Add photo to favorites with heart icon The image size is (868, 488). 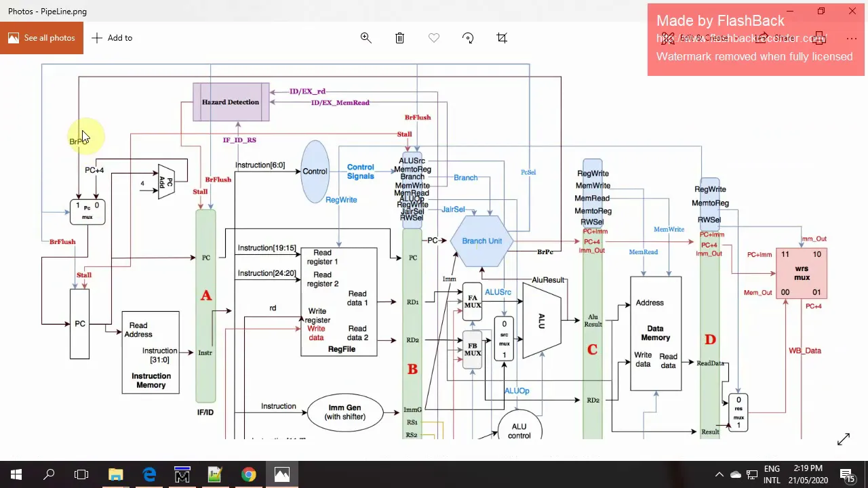pos(434,38)
